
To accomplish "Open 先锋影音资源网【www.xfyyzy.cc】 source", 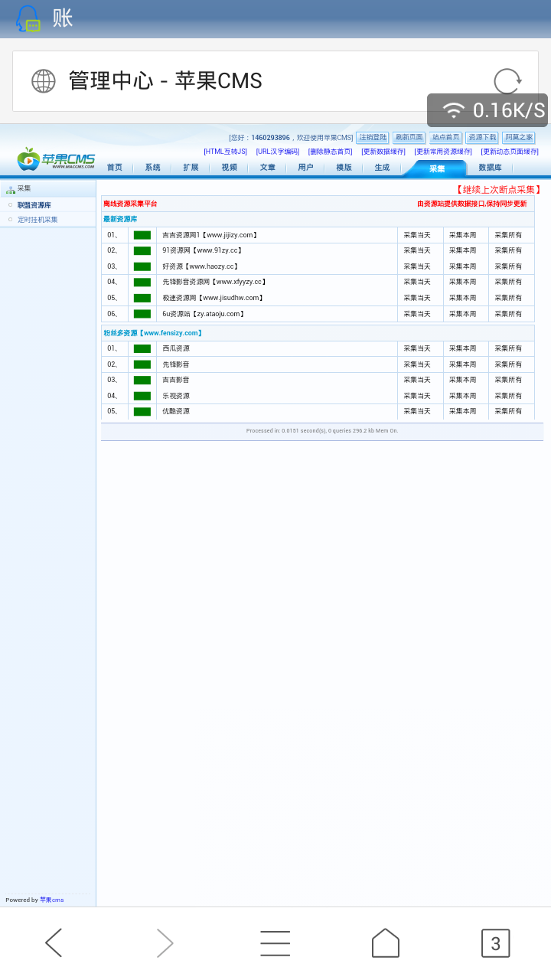I will click(x=215, y=282).
